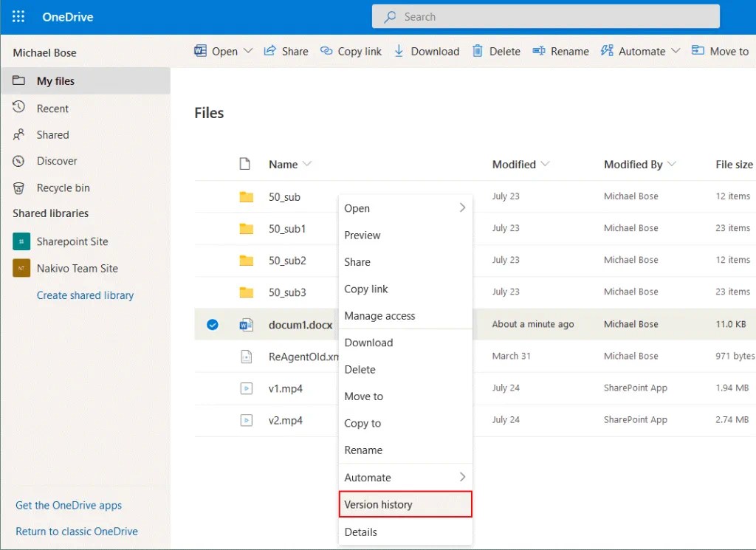Expand the Open submenu in context menu

[x=405, y=208]
